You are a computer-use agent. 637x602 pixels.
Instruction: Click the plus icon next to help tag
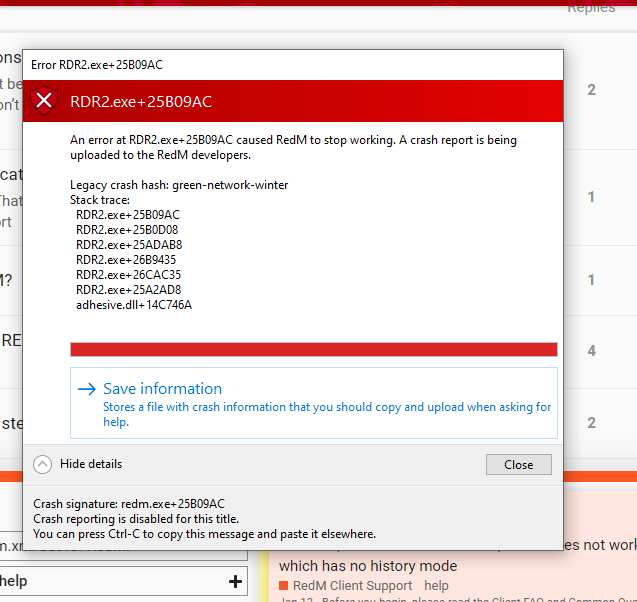235,581
